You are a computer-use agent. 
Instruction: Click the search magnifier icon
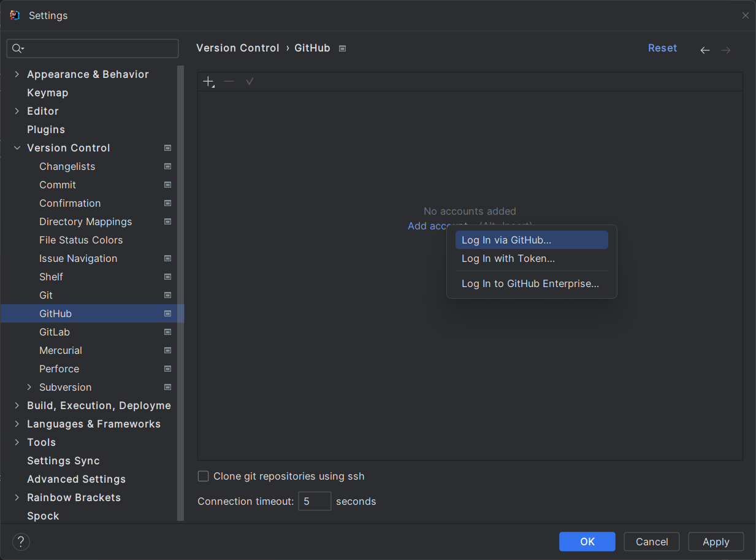pos(17,48)
